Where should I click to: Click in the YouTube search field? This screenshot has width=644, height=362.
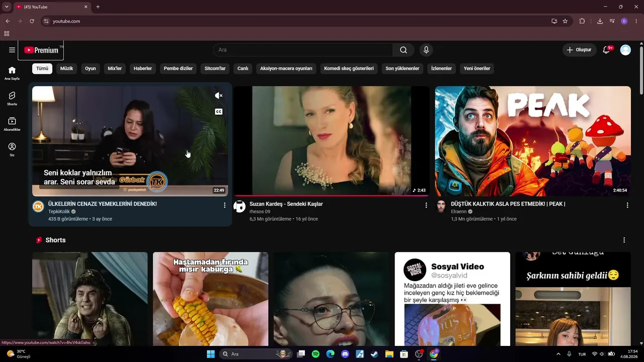(x=303, y=50)
